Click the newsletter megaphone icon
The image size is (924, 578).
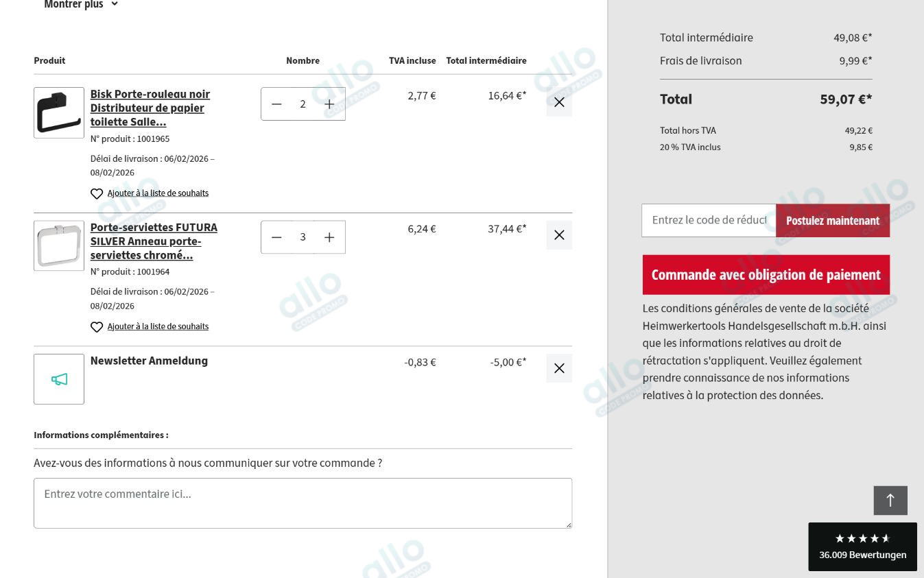(59, 378)
